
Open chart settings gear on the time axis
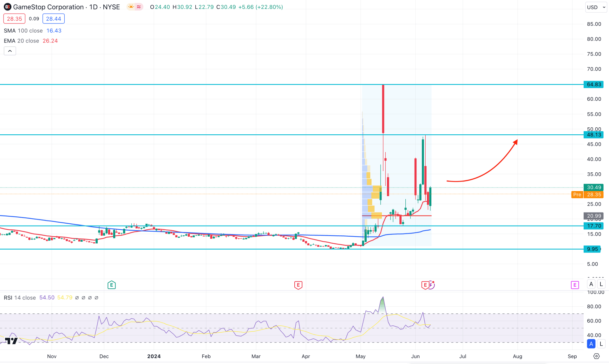pos(597,356)
